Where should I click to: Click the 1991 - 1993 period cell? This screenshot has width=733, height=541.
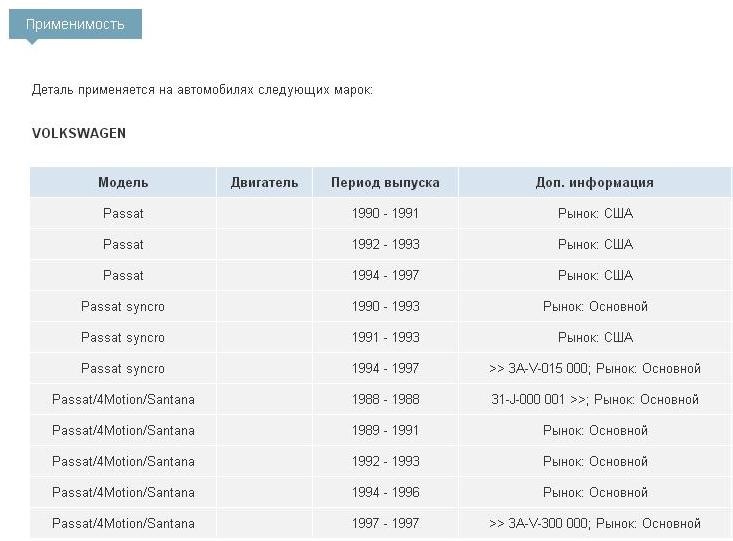[385, 337]
